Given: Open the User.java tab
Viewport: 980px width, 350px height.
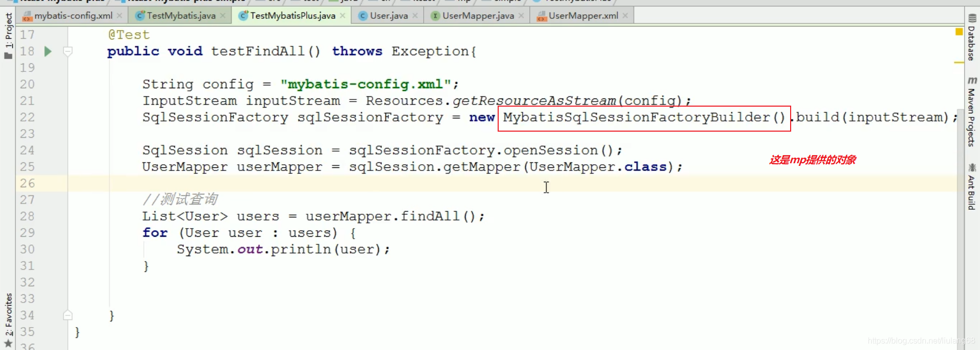Looking at the screenshot, I should point(388,16).
